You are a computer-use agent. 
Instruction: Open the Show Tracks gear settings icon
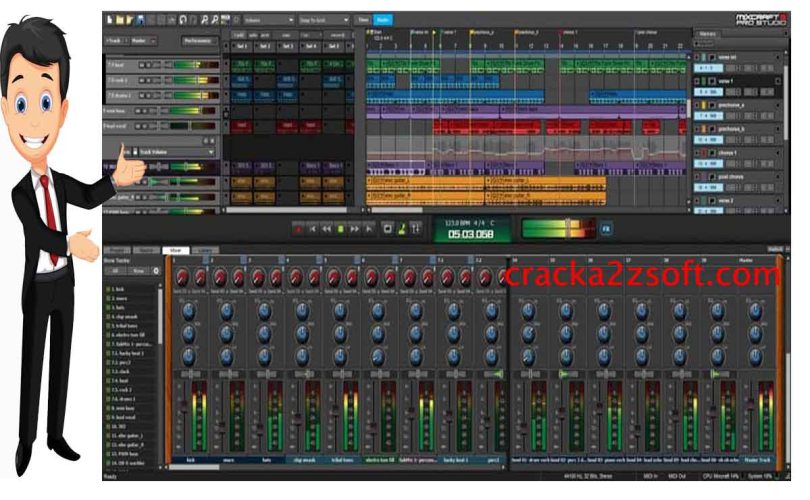[156, 271]
